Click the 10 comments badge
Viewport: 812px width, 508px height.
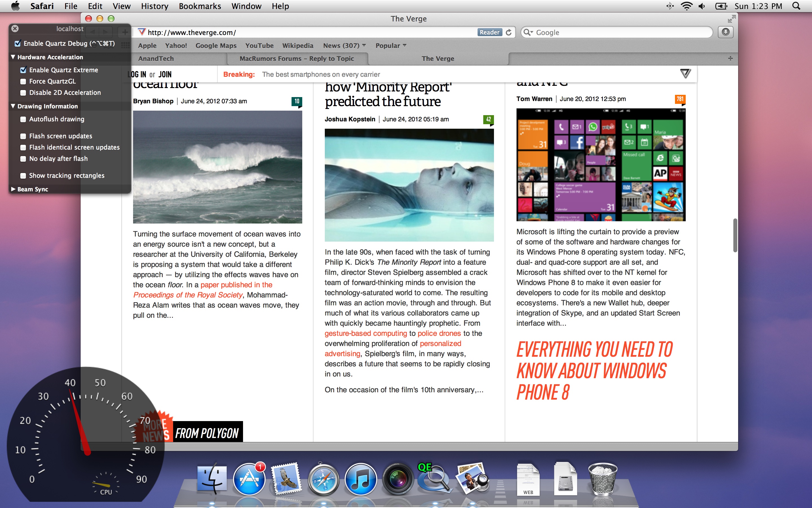[x=297, y=102]
